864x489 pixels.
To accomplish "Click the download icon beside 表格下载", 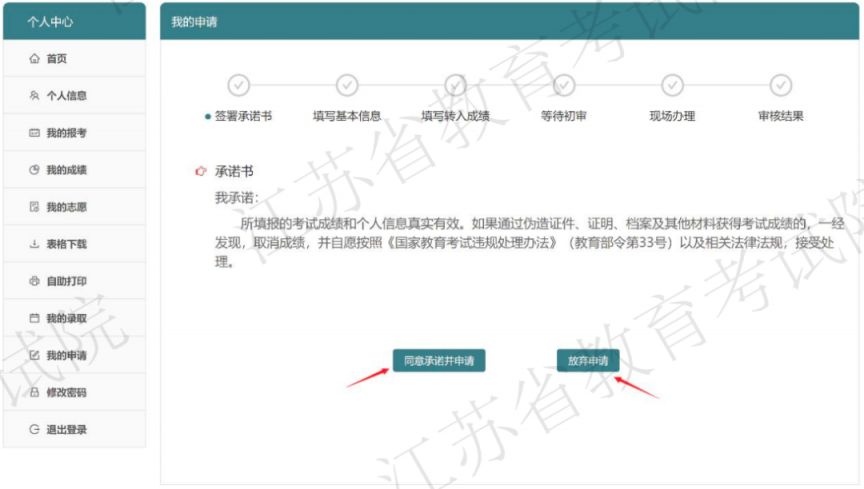I will pyautogui.click(x=34, y=244).
